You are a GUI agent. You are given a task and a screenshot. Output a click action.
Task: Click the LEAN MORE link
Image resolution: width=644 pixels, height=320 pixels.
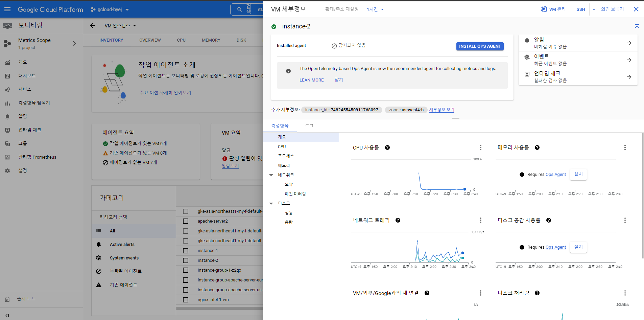[312, 80]
